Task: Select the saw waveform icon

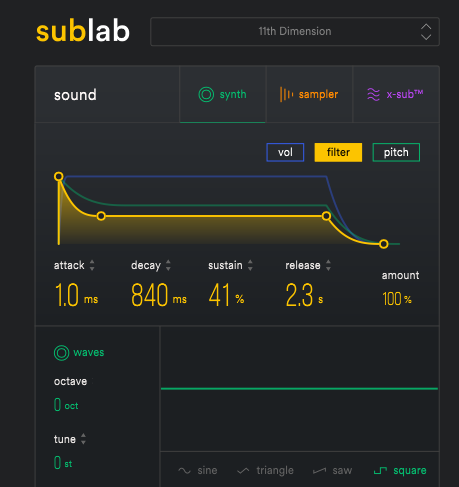Action: tap(319, 471)
